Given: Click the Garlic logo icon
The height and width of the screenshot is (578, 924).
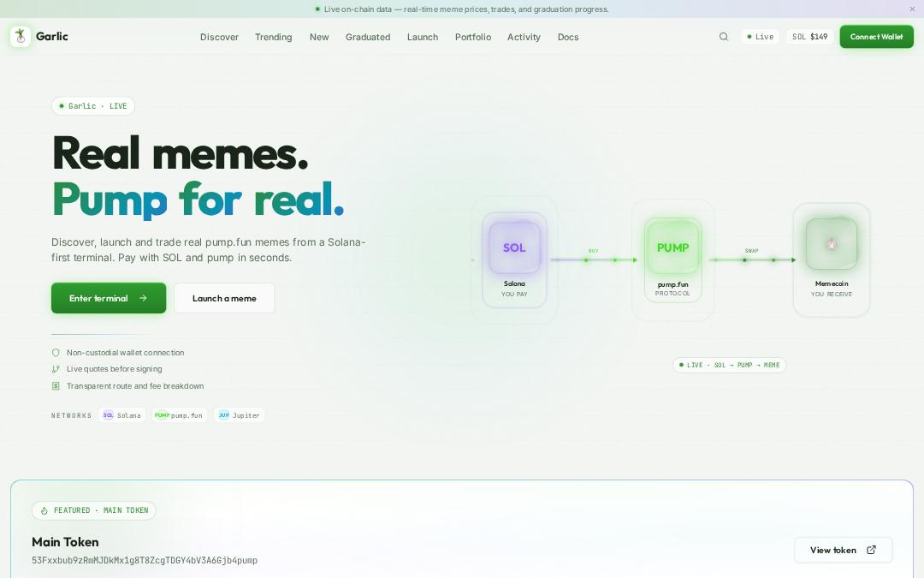Looking at the screenshot, I should [x=21, y=37].
